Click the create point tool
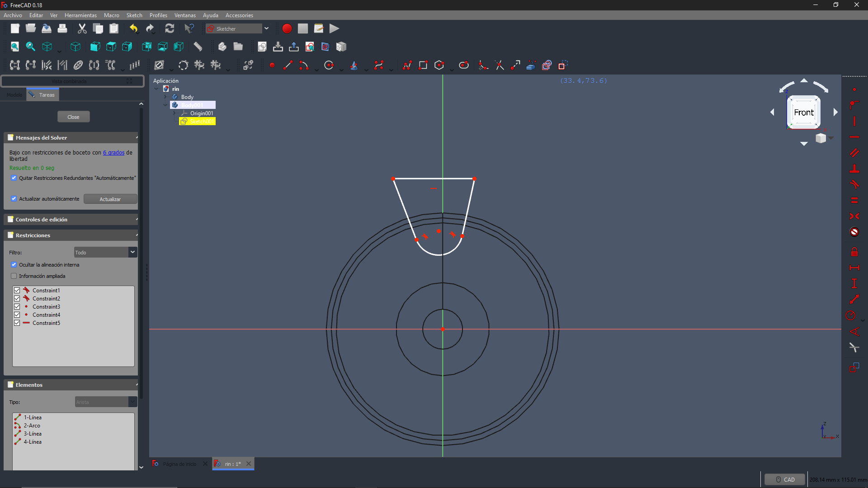This screenshot has height=488, width=868. (272, 65)
